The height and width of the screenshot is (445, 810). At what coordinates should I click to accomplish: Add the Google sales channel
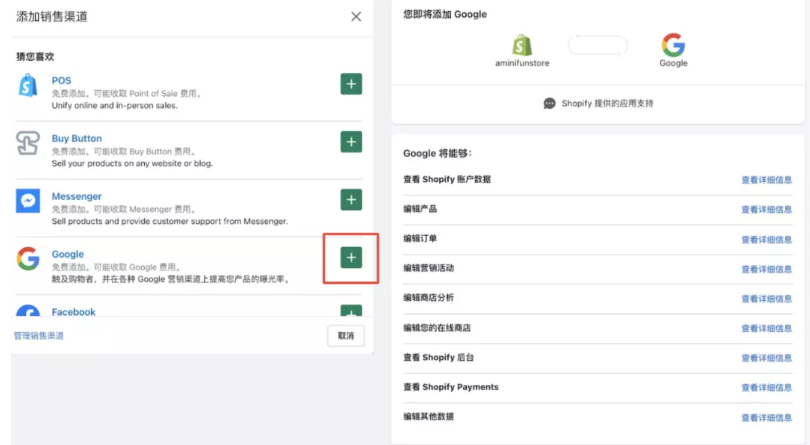pyautogui.click(x=351, y=258)
